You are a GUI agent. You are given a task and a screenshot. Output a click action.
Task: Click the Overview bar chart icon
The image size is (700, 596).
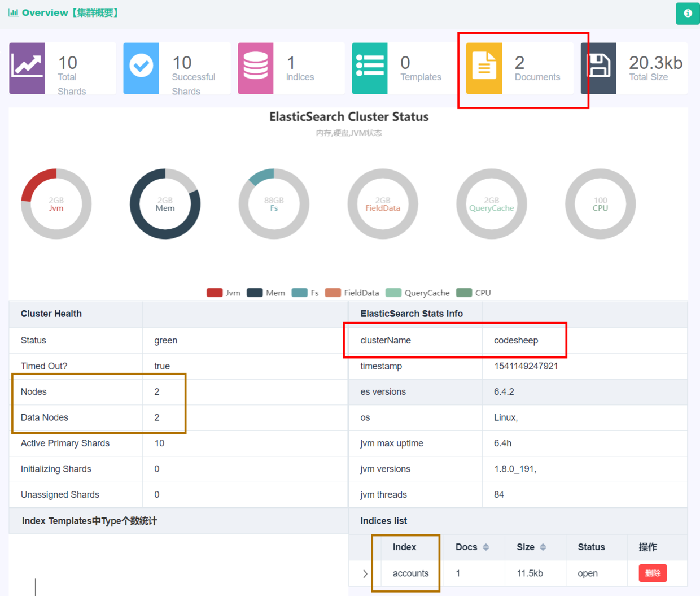[13, 12]
